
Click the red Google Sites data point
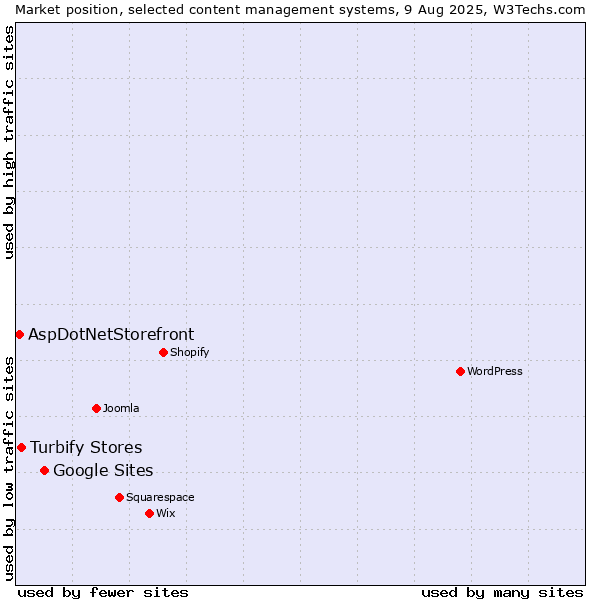(44, 471)
